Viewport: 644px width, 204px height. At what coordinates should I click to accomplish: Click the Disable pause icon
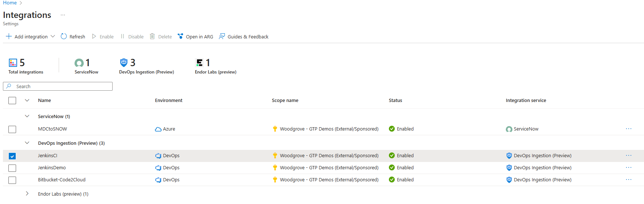122,36
